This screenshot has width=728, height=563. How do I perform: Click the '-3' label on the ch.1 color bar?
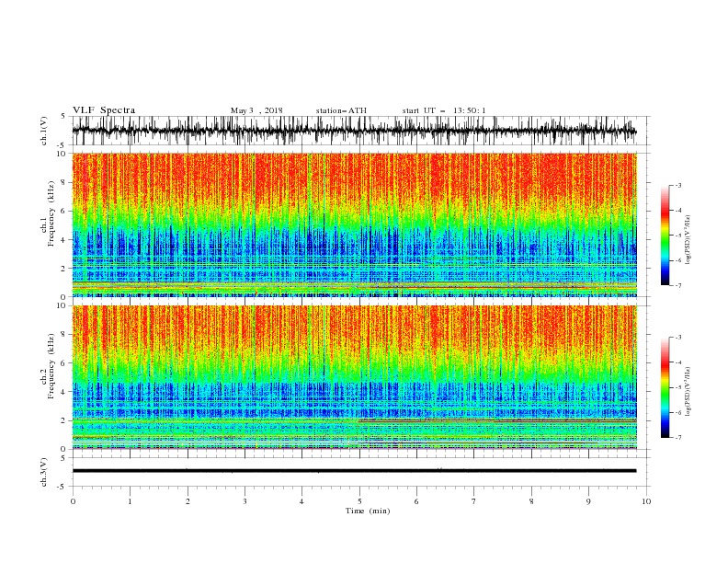pos(678,185)
